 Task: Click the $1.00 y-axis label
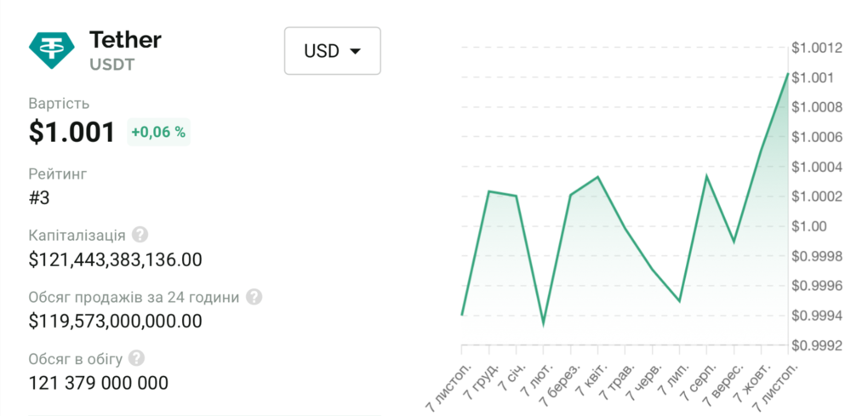coord(809,226)
